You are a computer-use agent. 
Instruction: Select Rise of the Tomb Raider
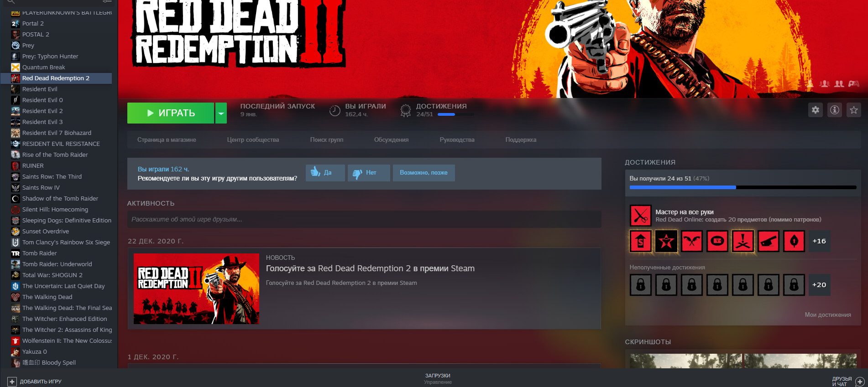tap(56, 155)
